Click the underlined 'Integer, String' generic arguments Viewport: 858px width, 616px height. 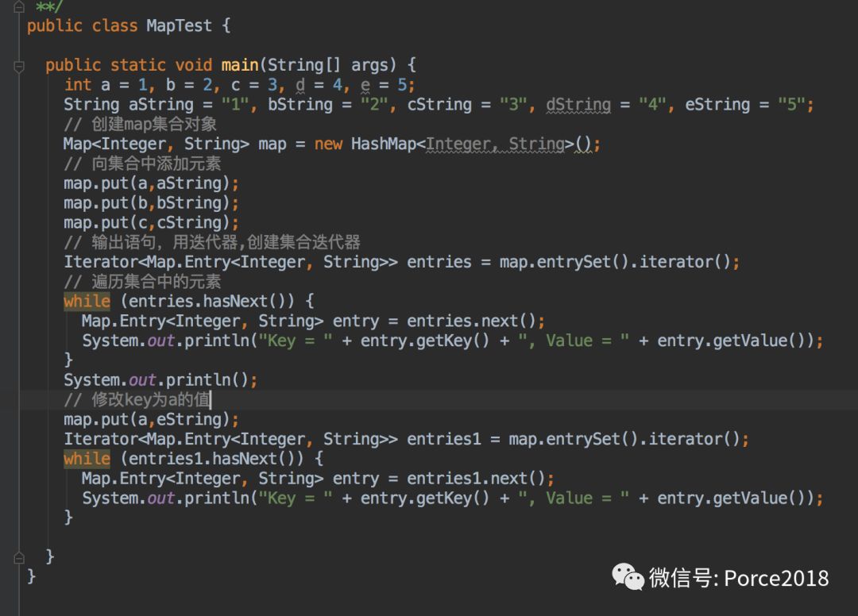pyautogui.click(x=495, y=144)
